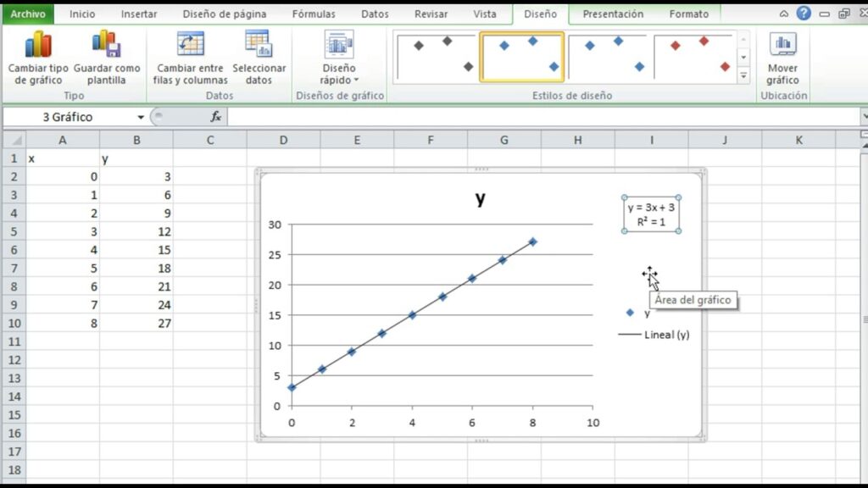Click the Ayuda question mark button
Screen dimensions: 868x488
point(802,14)
